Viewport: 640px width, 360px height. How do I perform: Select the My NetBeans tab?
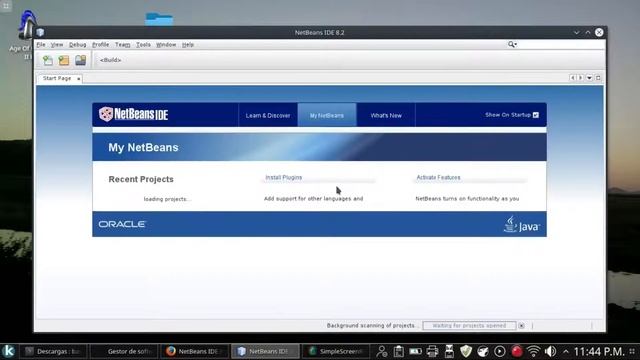coord(327,115)
